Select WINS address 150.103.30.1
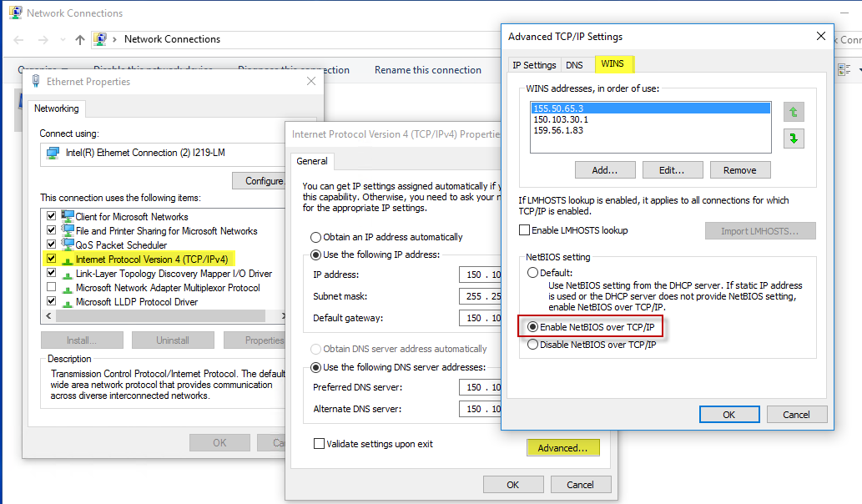 650,119
